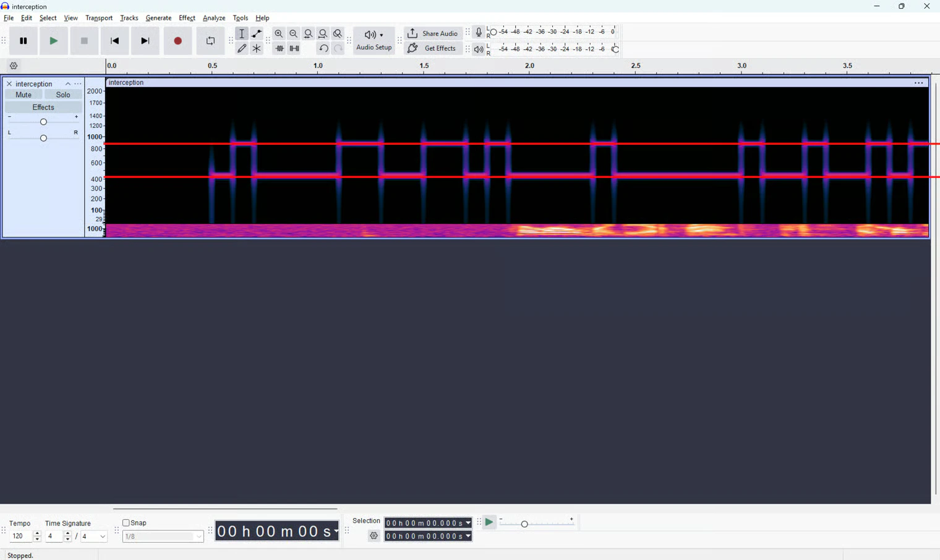This screenshot has height=560, width=940.
Task: Open the Selection settings gear
Action: click(x=374, y=537)
